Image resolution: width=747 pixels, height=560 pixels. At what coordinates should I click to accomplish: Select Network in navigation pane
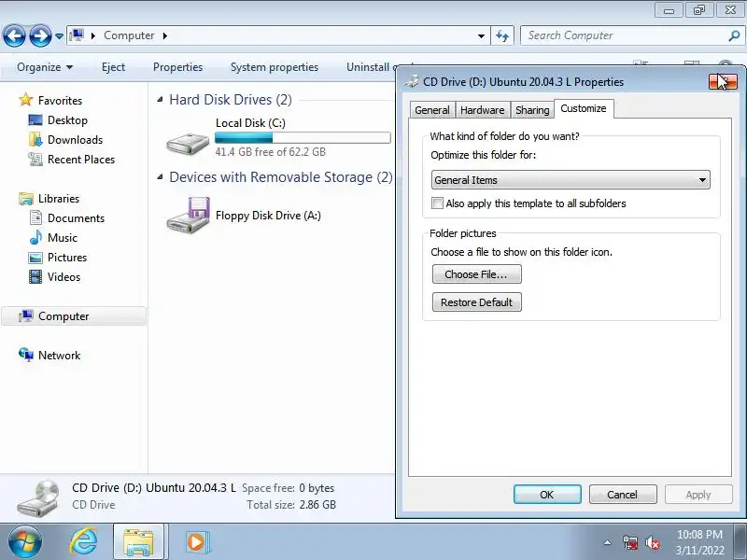[x=59, y=356]
